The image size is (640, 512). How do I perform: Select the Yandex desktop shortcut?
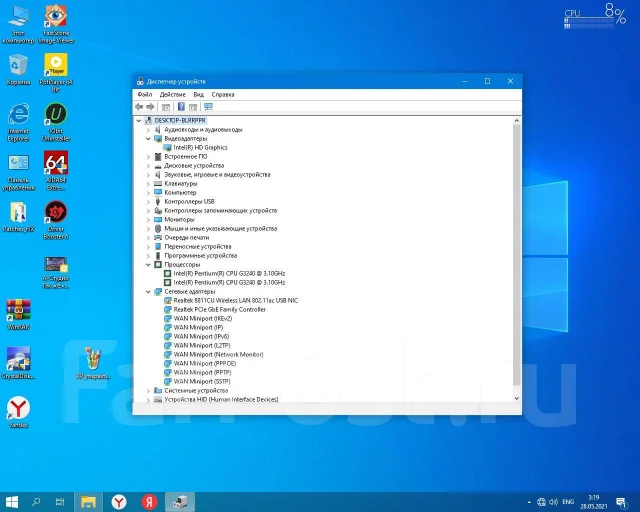click(x=18, y=412)
